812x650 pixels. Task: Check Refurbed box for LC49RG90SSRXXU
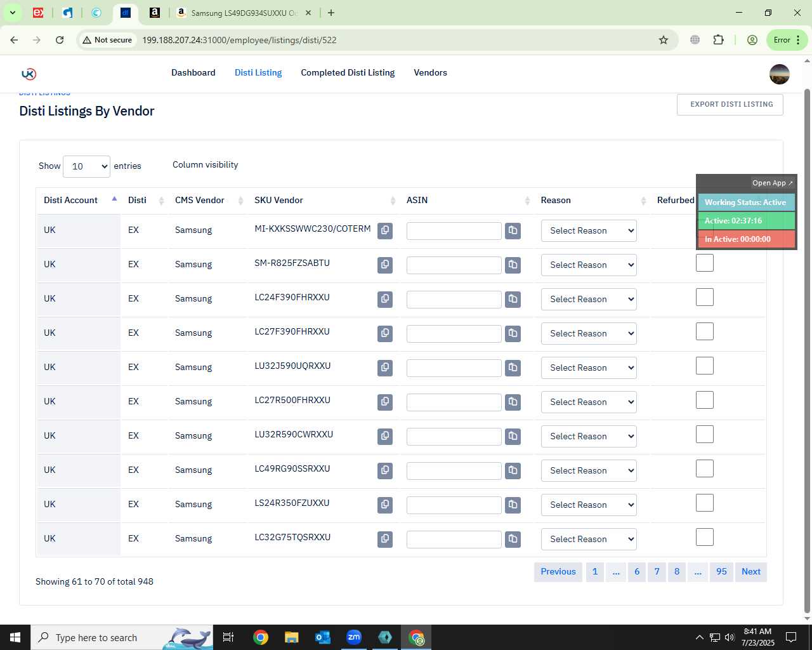[x=705, y=468]
